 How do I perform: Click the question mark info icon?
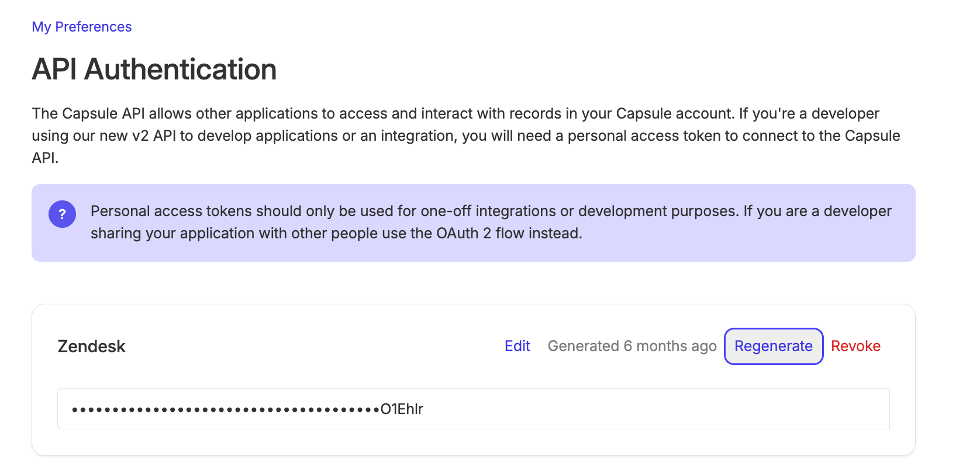click(62, 214)
